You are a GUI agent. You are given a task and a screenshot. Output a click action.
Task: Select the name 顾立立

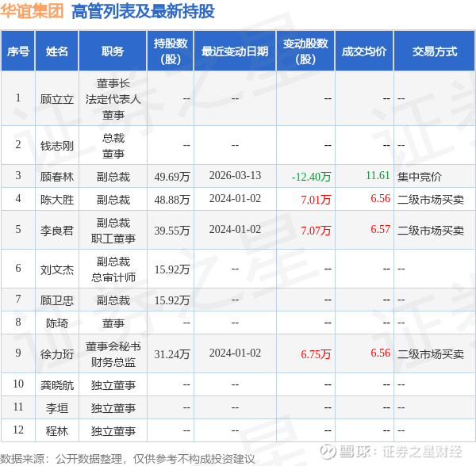pyautogui.click(x=57, y=99)
